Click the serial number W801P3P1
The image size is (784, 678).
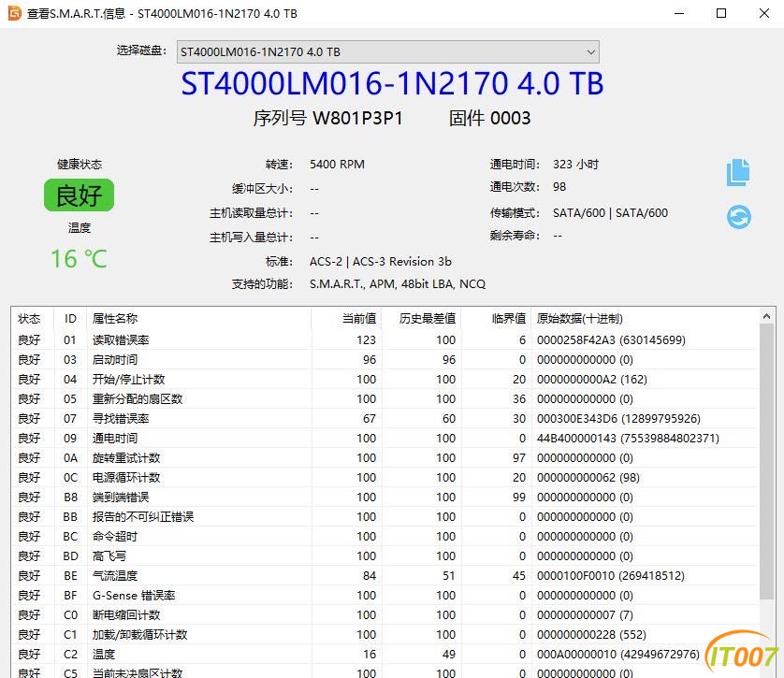click(x=357, y=119)
